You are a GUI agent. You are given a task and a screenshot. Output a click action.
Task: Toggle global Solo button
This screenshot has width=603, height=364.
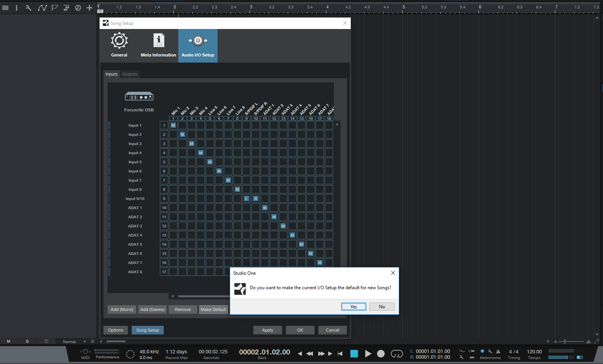pyautogui.click(x=27, y=341)
